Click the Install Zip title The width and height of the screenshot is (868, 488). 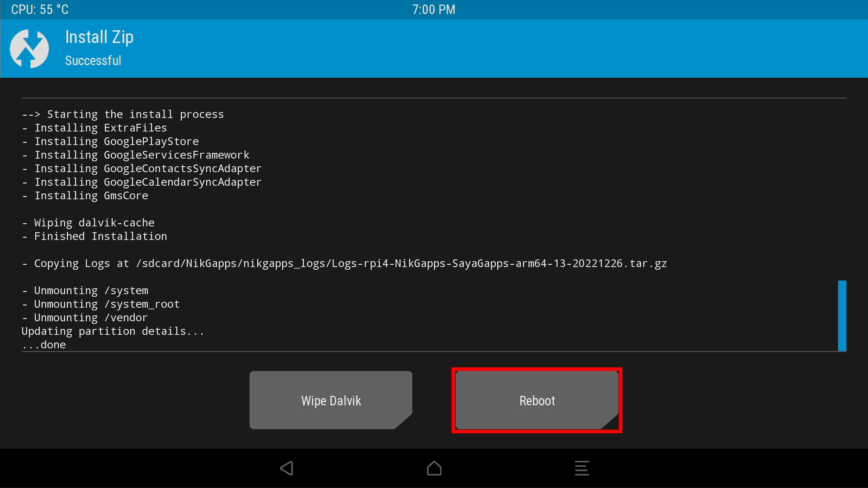99,38
